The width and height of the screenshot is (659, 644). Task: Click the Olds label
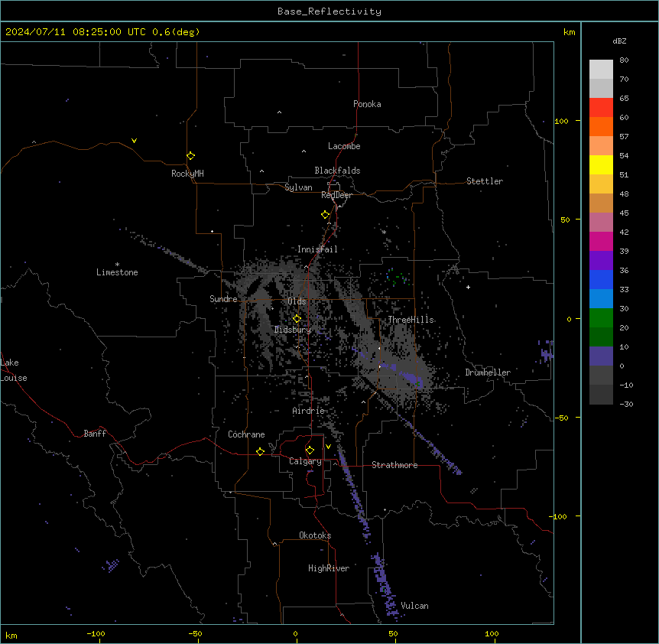297,301
